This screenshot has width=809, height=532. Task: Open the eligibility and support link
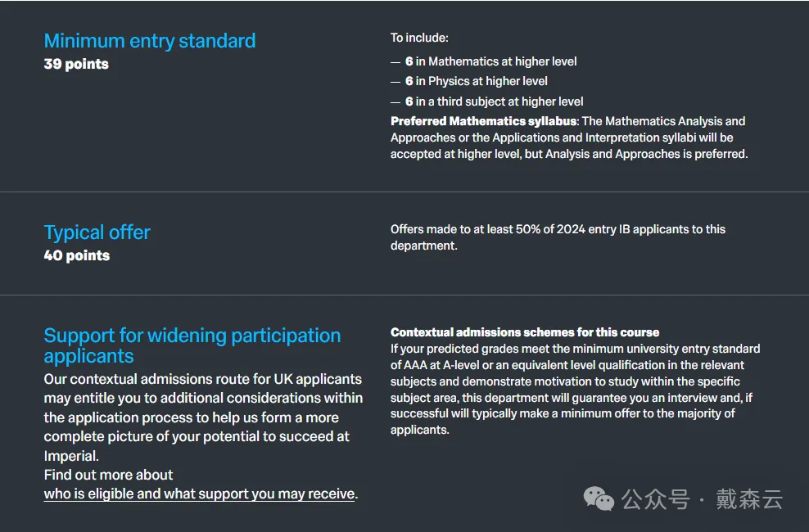[x=201, y=494]
